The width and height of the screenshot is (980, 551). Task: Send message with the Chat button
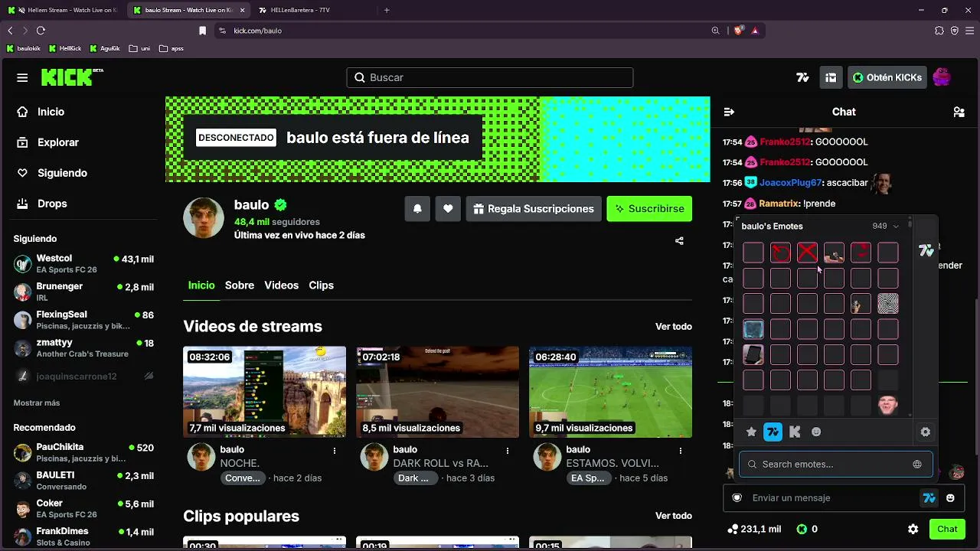947,529
